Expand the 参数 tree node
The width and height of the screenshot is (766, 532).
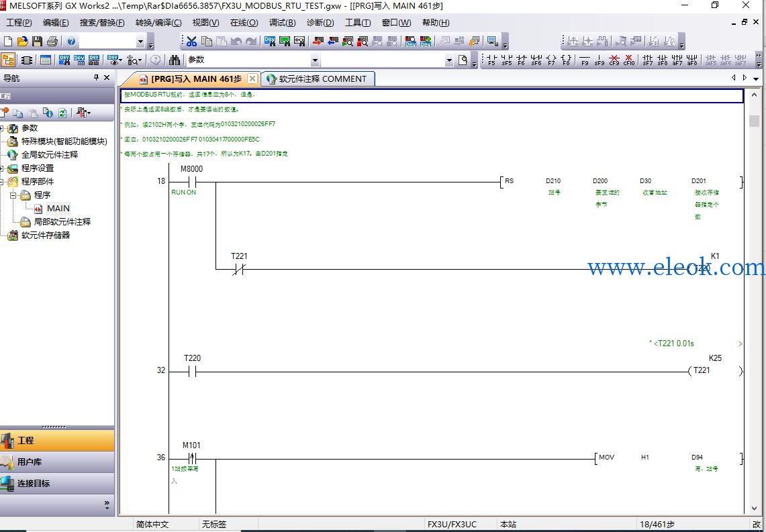2,128
